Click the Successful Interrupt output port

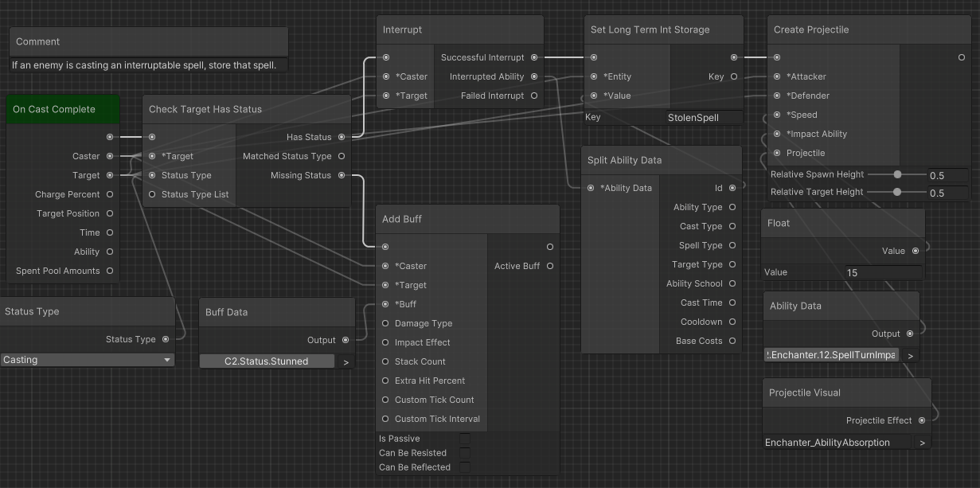coord(534,57)
